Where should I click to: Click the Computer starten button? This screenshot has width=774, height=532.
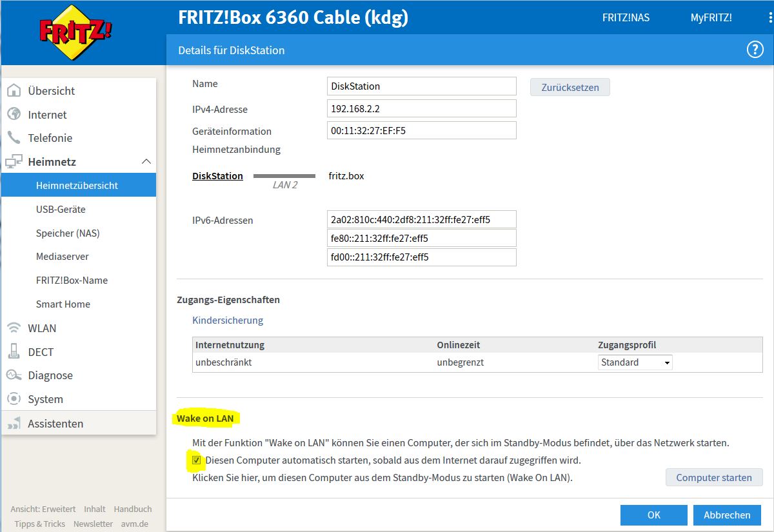[x=714, y=477]
